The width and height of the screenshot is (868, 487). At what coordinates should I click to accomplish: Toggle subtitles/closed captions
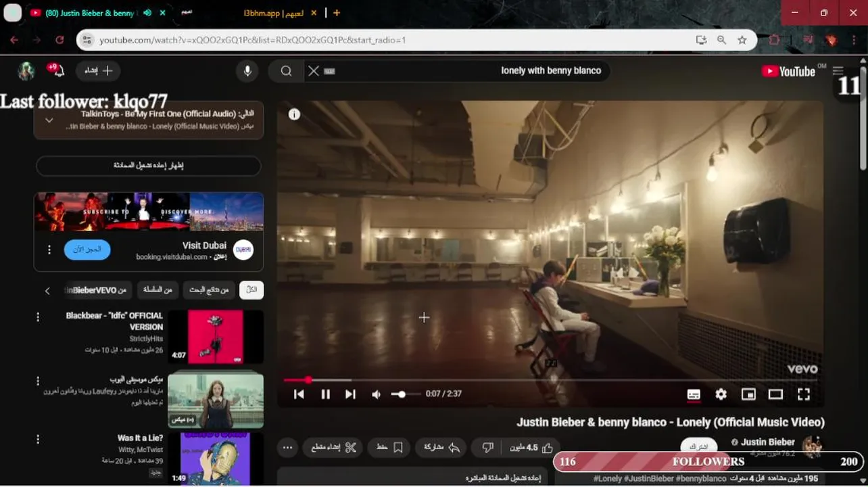coord(694,394)
